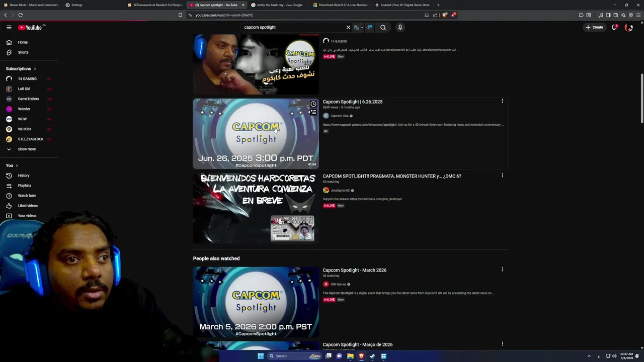Play the 14 GAMING live stream thumbnail

pos(256,64)
